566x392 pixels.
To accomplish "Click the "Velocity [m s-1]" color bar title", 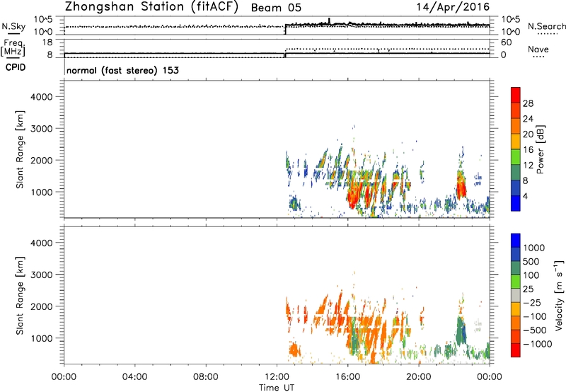I will pos(559,295).
